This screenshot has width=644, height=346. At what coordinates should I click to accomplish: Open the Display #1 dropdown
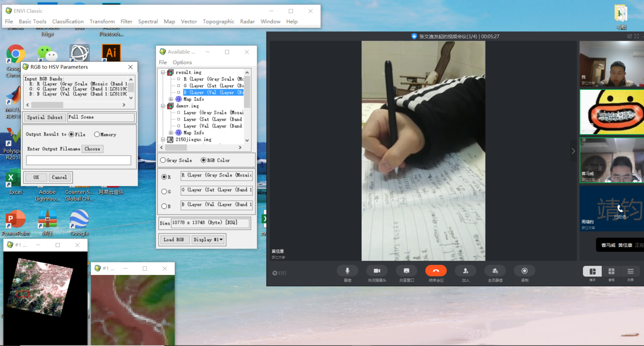[208, 239]
